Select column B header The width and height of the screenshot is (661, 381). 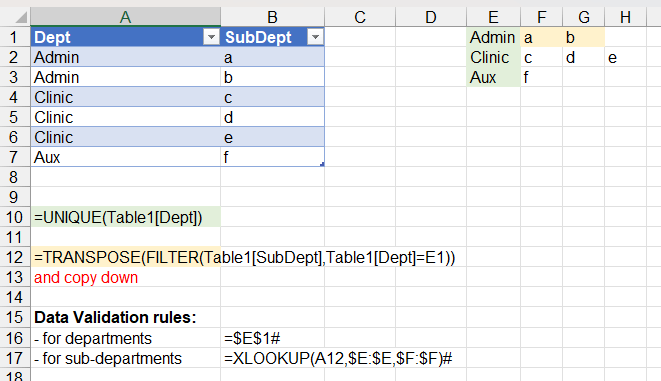[272, 17]
